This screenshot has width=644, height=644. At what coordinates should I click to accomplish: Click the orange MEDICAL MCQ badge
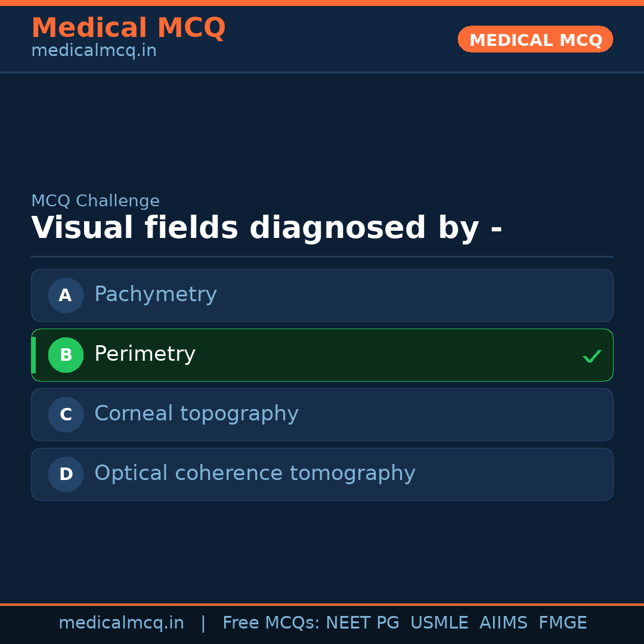click(x=535, y=39)
